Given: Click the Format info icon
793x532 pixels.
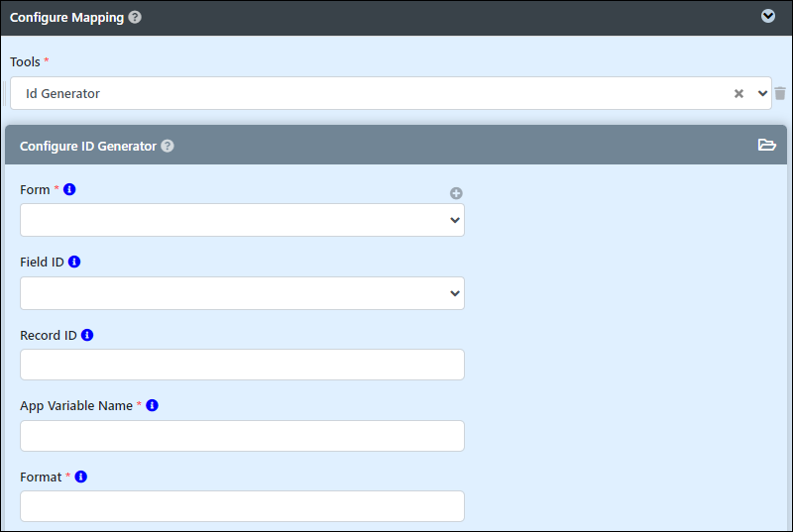Looking at the screenshot, I should tap(81, 477).
